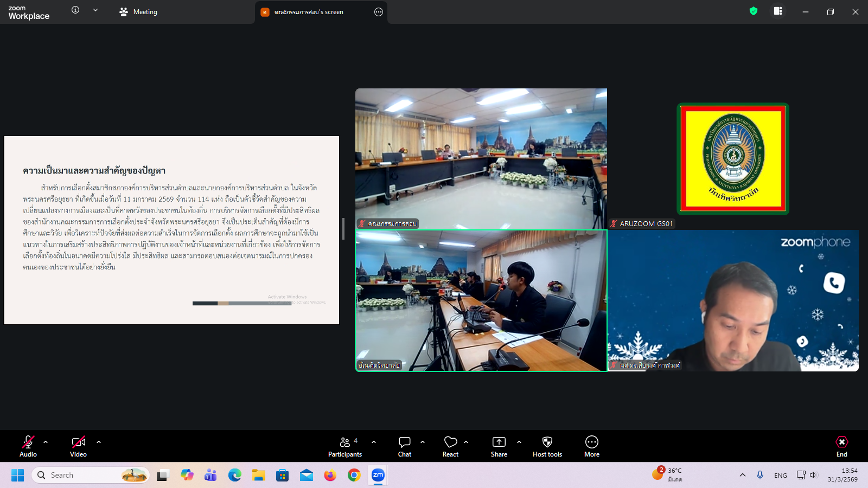Screen dimensions: 868x488
Task: Unmute the microphone with Audio button
Action: click(x=28, y=446)
